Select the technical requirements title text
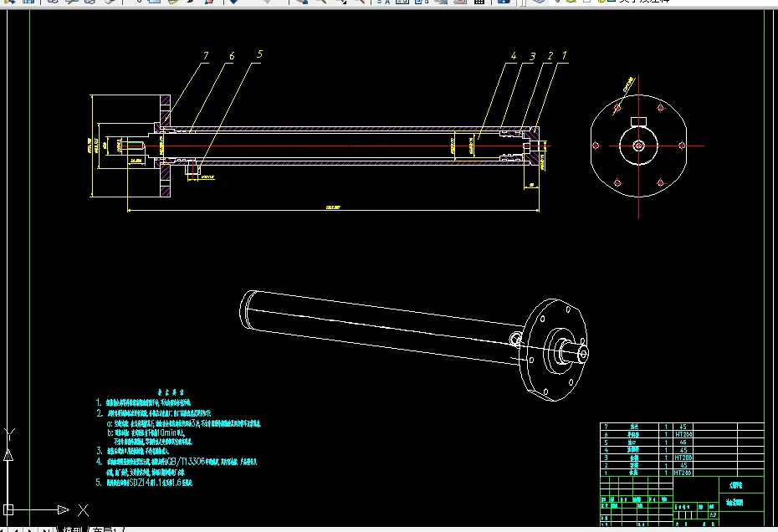 (x=171, y=392)
